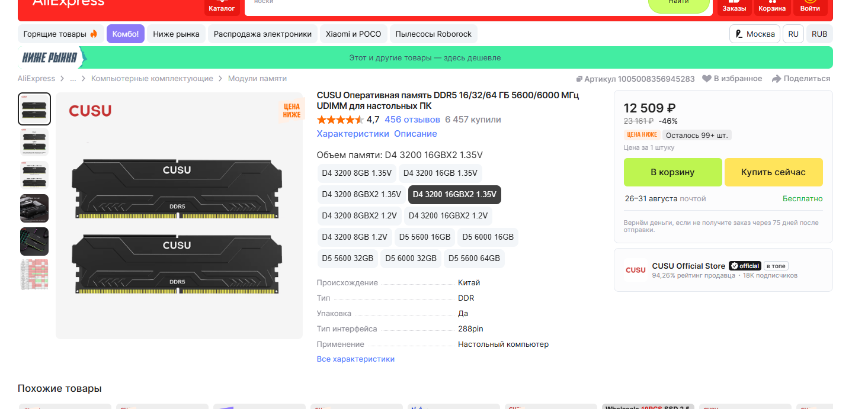
Task: Select D5 6000 32GB option
Action: pyautogui.click(x=411, y=258)
